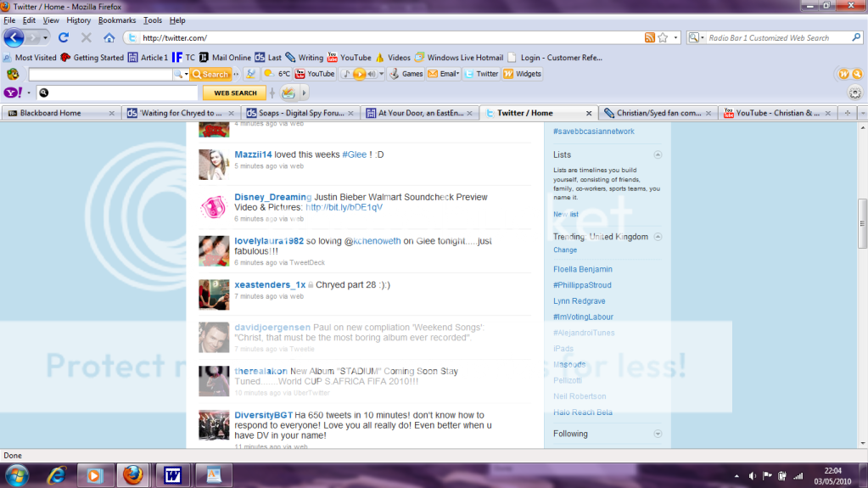Open the History menu
The height and width of the screenshot is (488, 868).
coord(78,20)
